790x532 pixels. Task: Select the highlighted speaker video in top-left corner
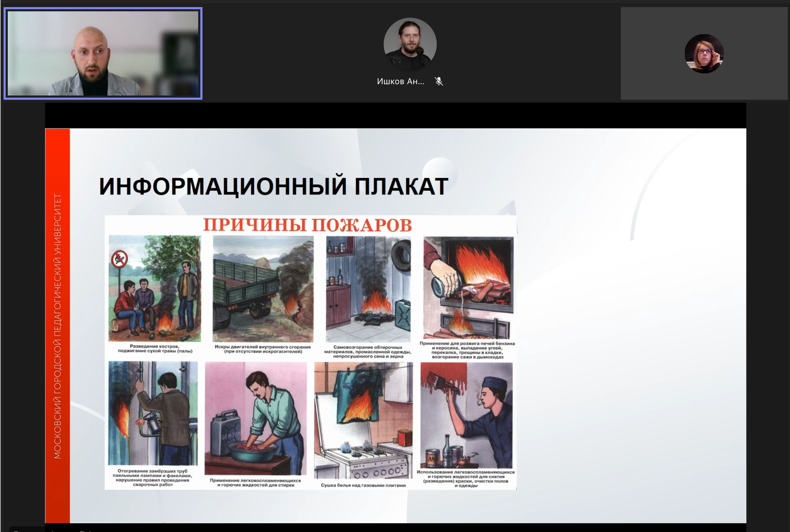(103, 53)
